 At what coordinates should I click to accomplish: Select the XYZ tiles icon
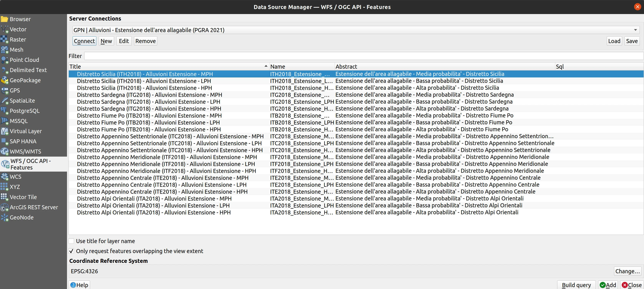click(x=4, y=187)
